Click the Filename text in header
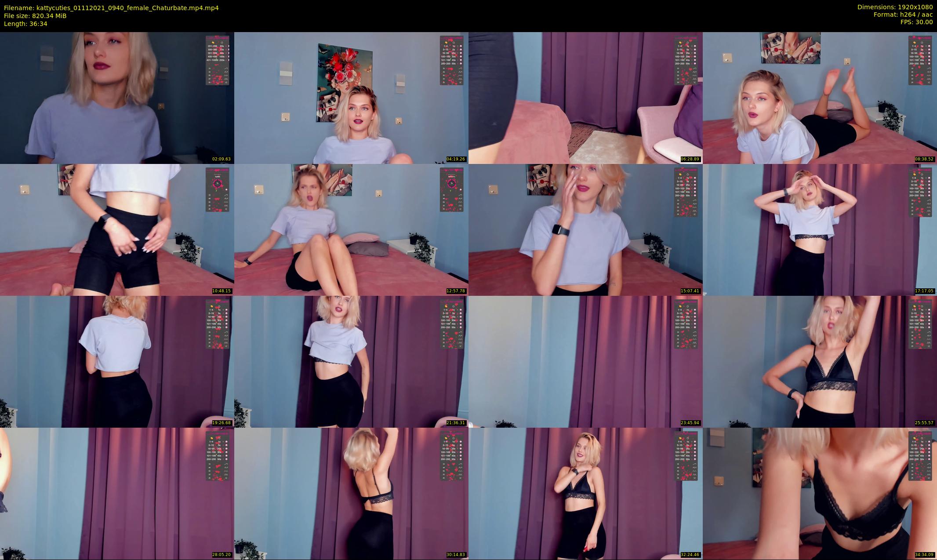This screenshot has width=937, height=560. tap(111, 8)
